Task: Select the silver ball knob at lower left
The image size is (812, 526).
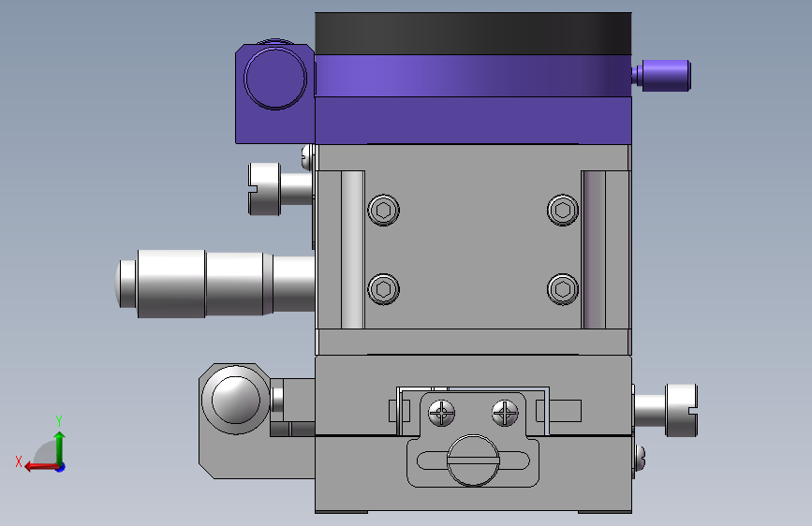Action: pyautogui.click(x=236, y=399)
